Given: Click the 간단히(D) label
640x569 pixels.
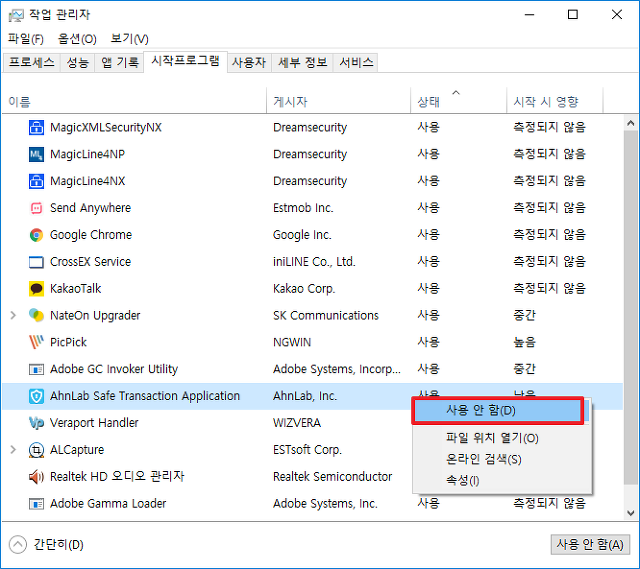Looking at the screenshot, I should [x=58, y=545].
